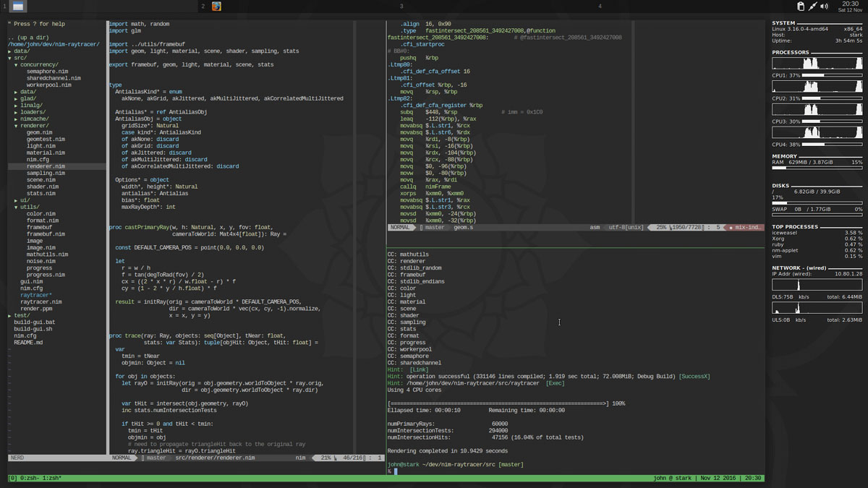Screen dimensions: 868x488
Task: Click the render progress bar at 100%
Action: (498, 403)
